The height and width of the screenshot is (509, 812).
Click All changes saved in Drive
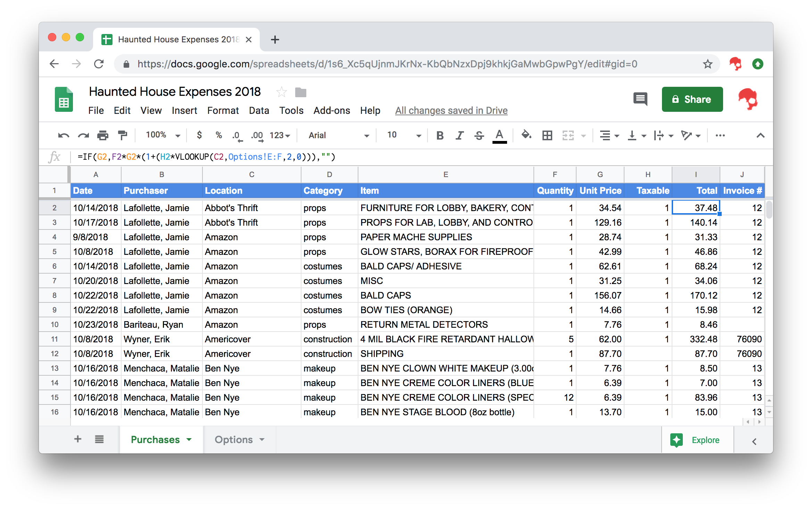pos(451,110)
